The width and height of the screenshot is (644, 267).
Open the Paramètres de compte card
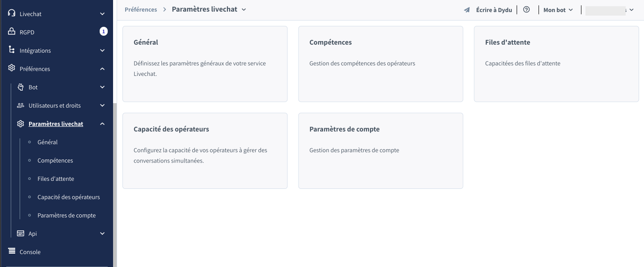[x=380, y=150]
